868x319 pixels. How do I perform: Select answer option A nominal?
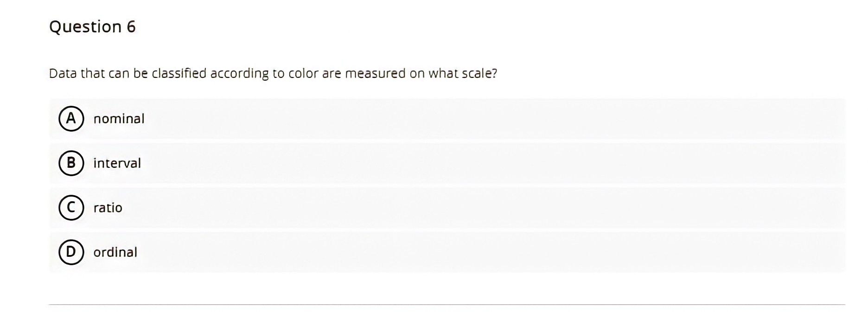pos(119,118)
